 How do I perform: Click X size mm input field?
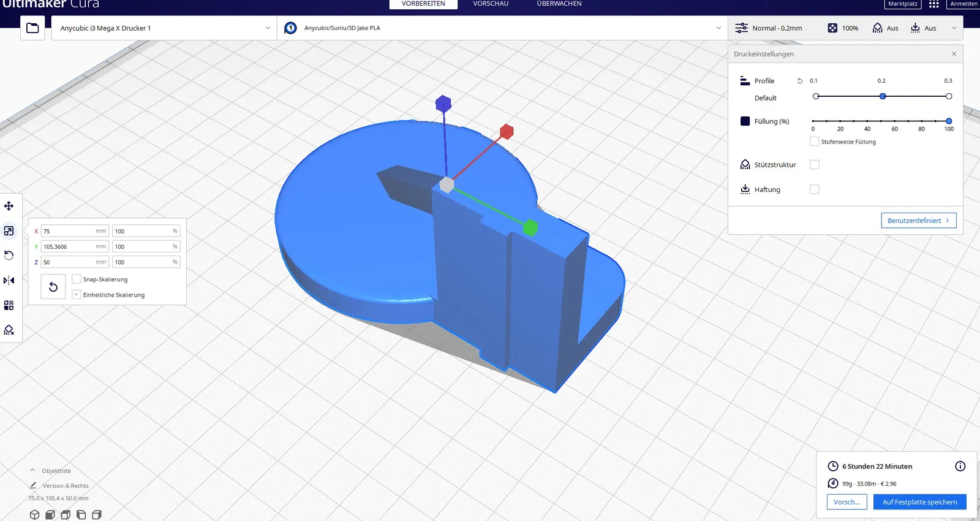pos(75,231)
